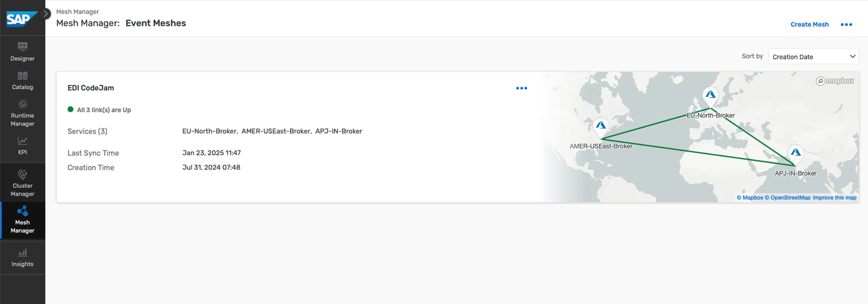868x304 pixels.
Task: Open the EDI CodeJam card options menu
Action: pos(521,88)
